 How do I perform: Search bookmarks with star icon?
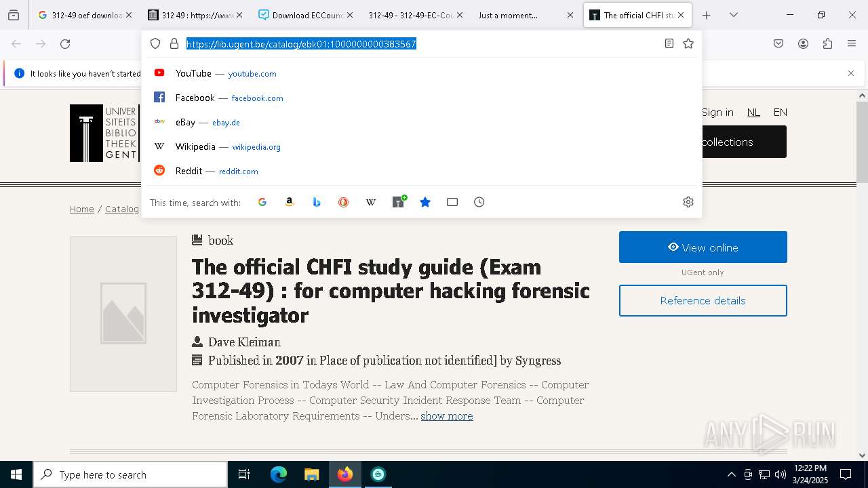pos(425,202)
